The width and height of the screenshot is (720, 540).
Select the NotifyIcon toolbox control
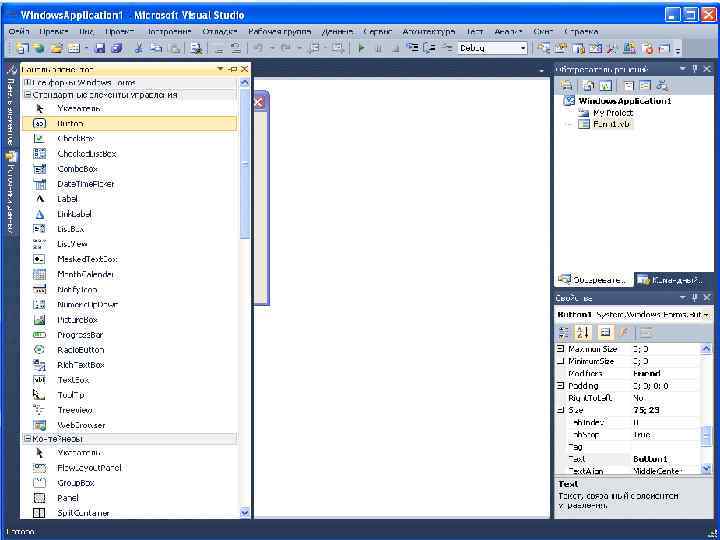click(x=129, y=290)
